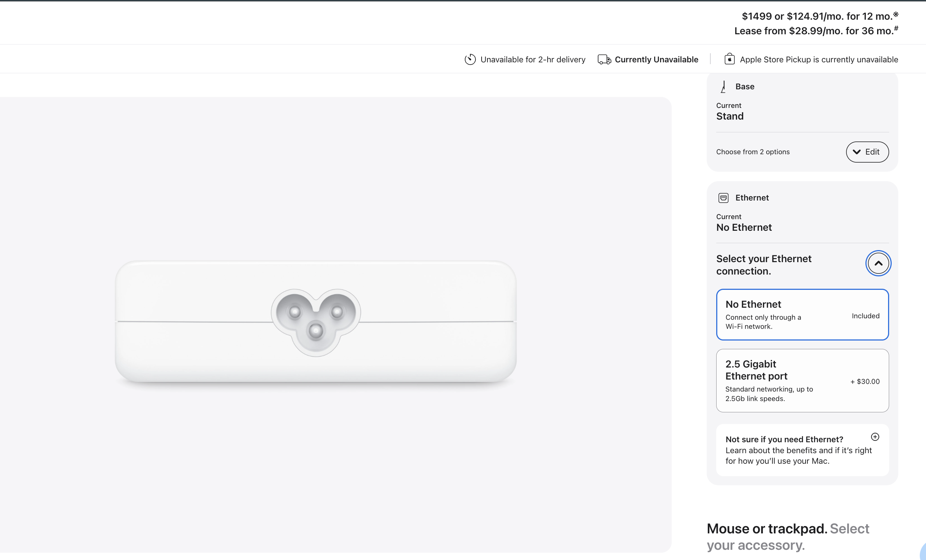The image size is (926, 560).
Task: Click the Base stand icon
Action: (723, 87)
